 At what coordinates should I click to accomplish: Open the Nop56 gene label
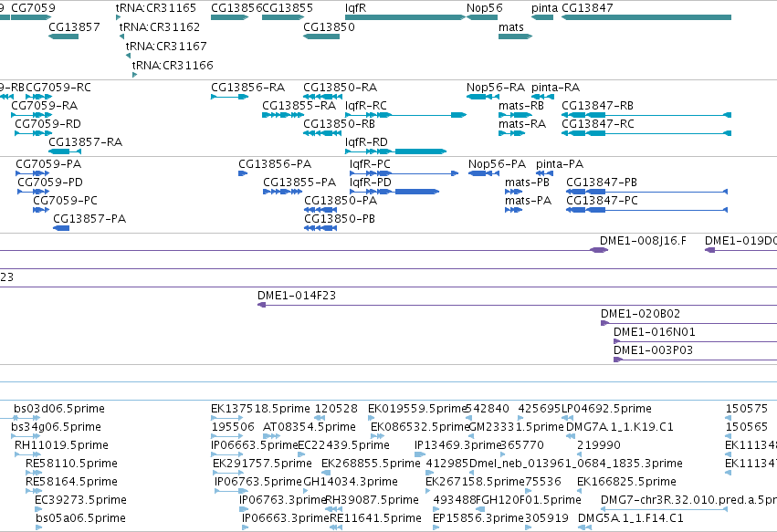485,8
